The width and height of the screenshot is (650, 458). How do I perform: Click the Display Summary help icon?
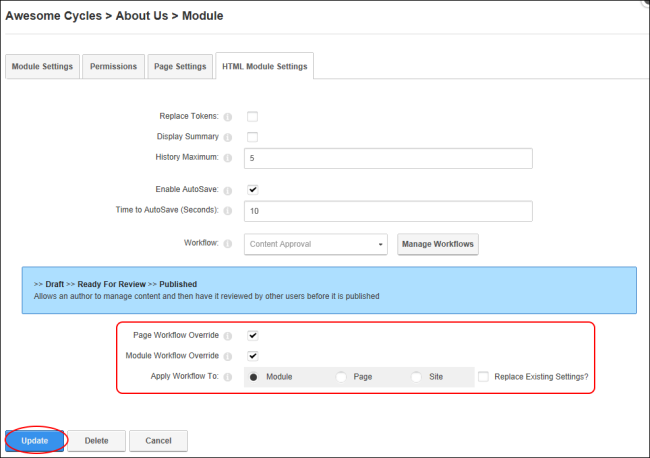[228, 137]
